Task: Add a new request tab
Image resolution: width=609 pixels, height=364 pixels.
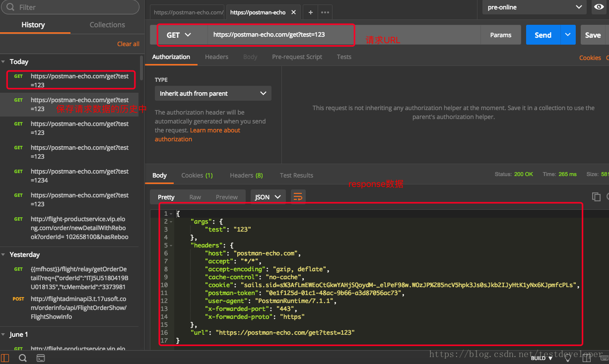Action: [310, 12]
